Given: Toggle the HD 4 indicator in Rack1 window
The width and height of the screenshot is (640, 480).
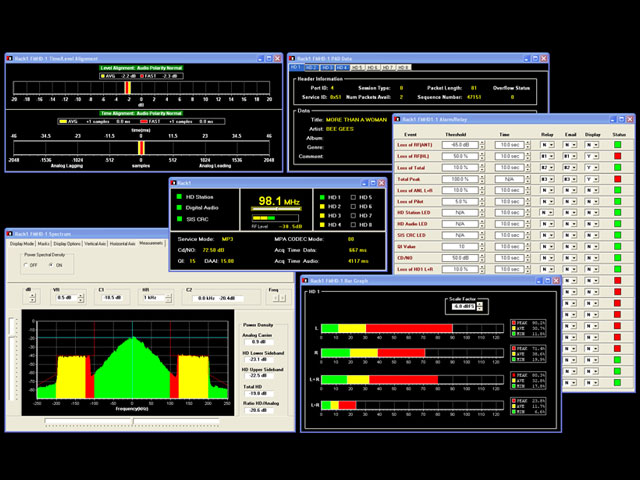Looking at the screenshot, I should pos(322,224).
